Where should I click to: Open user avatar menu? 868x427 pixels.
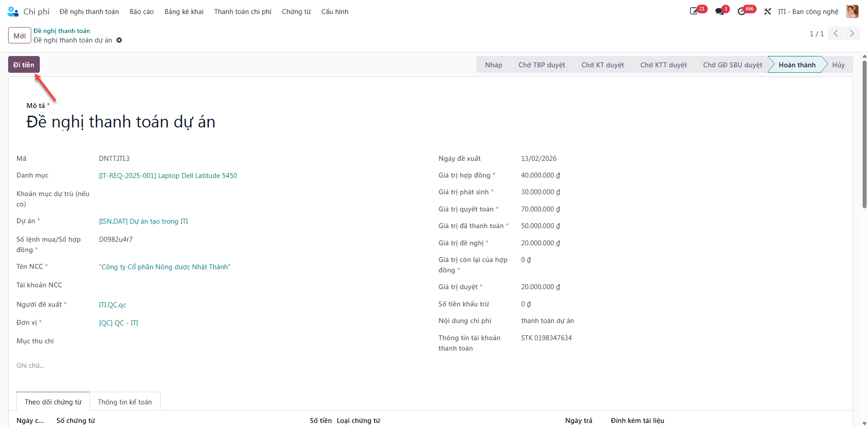click(x=852, y=11)
